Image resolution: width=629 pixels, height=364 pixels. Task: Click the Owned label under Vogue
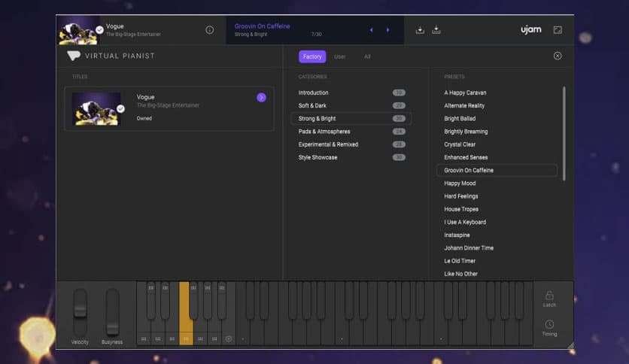click(144, 118)
